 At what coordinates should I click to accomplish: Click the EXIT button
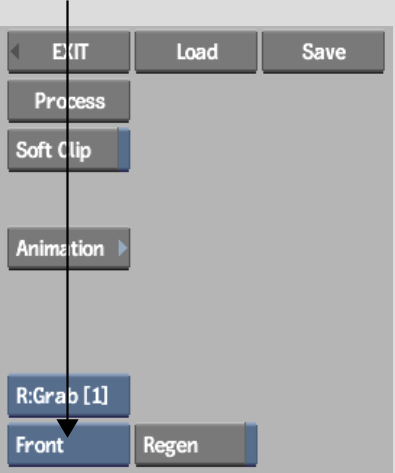pyautogui.click(x=69, y=52)
